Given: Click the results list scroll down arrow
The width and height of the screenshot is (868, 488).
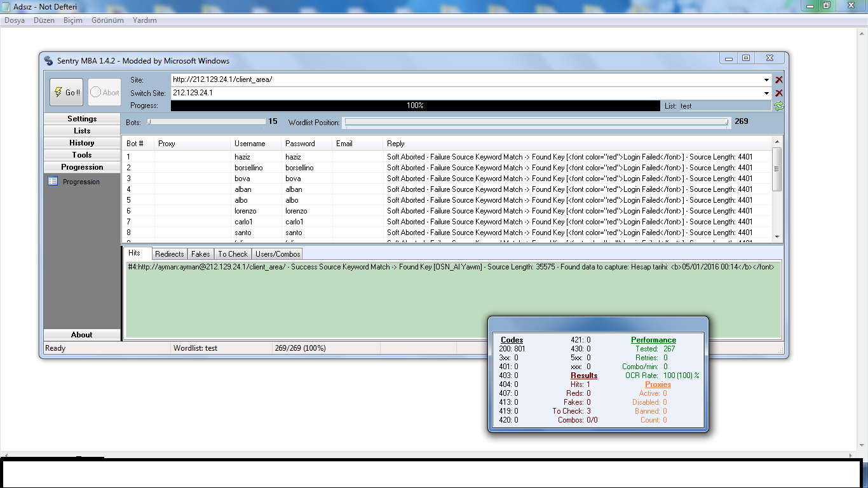Looking at the screenshot, I should pyautogui.click(x=776, y=237).
